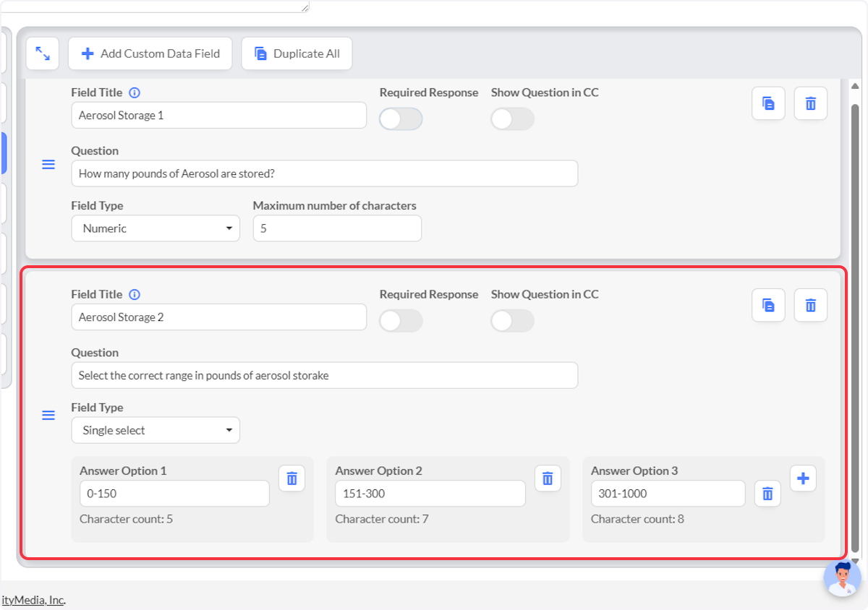The image size is (868, 610).
Task: Click 'Character count: 5' text
Action: [126, 519]
